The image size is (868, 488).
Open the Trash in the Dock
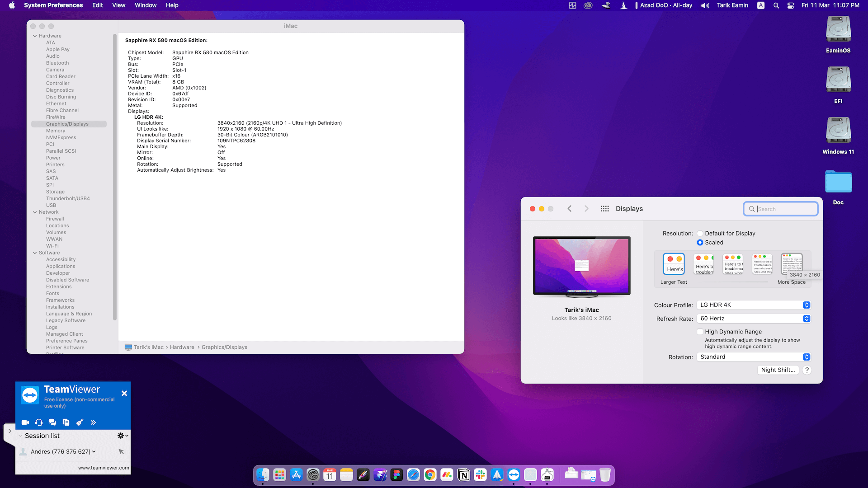[605, 475]
